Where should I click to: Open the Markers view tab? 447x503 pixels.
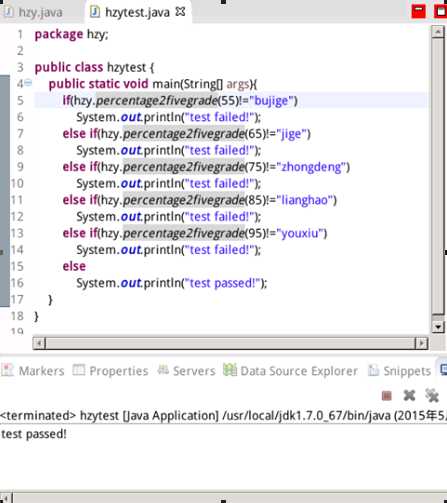click(x=33, y=371)
